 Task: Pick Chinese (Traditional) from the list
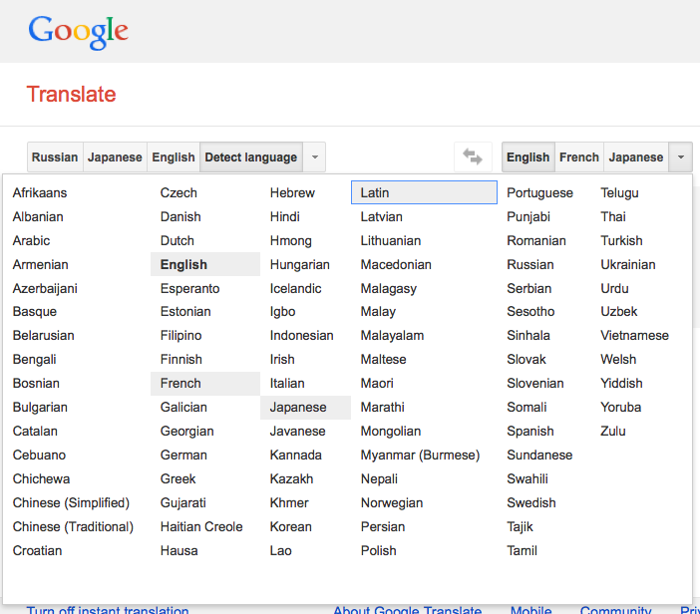(x=73, y=526)
